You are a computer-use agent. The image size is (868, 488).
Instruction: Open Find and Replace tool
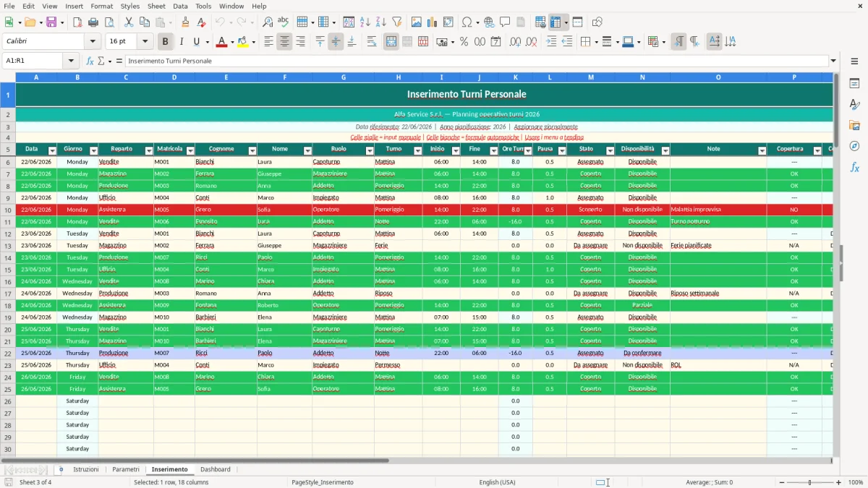268,22
